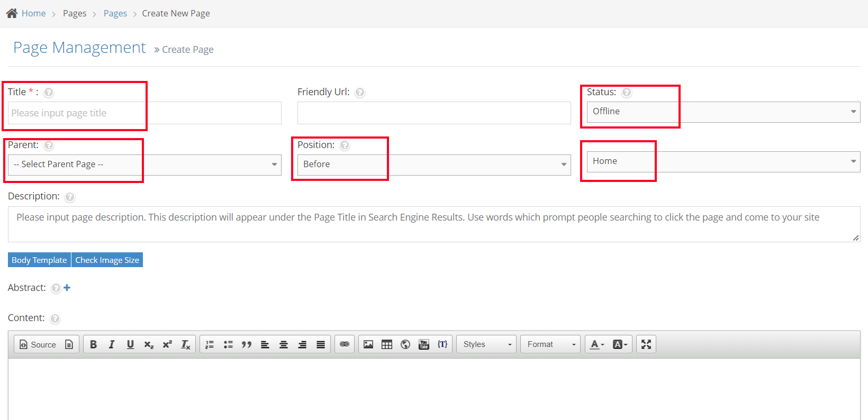Click inside the Content editor area
Viewport: 868px width, 420px height.
[x=434, y=389]
